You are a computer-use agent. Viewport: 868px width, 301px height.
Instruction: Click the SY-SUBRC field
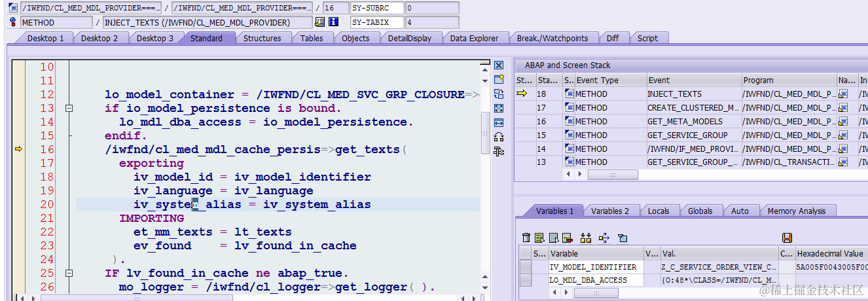(x=376, y=8)
